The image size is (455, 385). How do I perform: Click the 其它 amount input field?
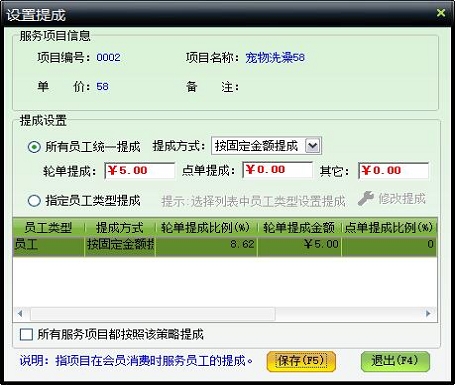(x=393, y=170)
